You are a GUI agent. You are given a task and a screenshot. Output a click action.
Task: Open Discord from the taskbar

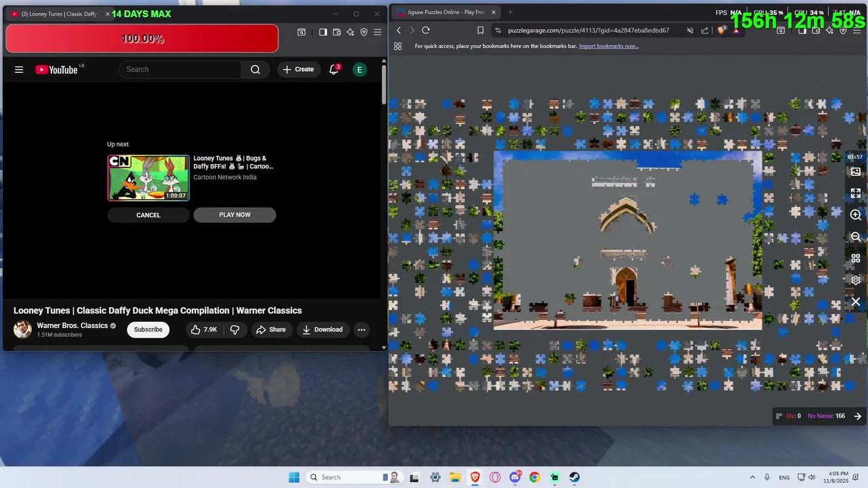[x=515, y=477]
